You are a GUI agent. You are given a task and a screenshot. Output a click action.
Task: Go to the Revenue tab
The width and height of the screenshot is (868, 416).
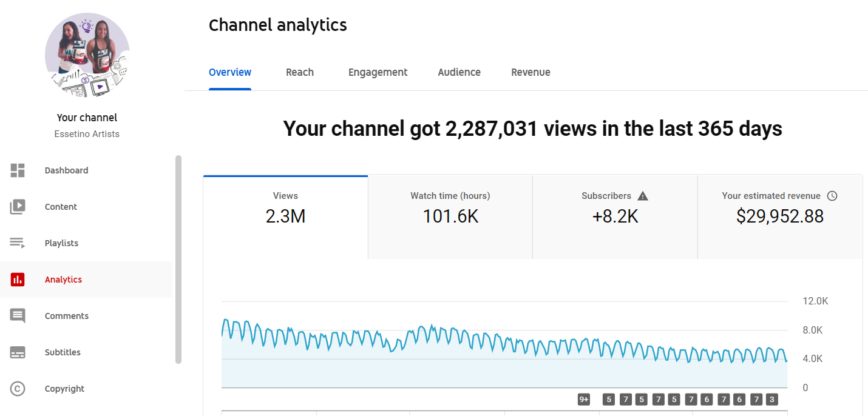click(531, 72)
